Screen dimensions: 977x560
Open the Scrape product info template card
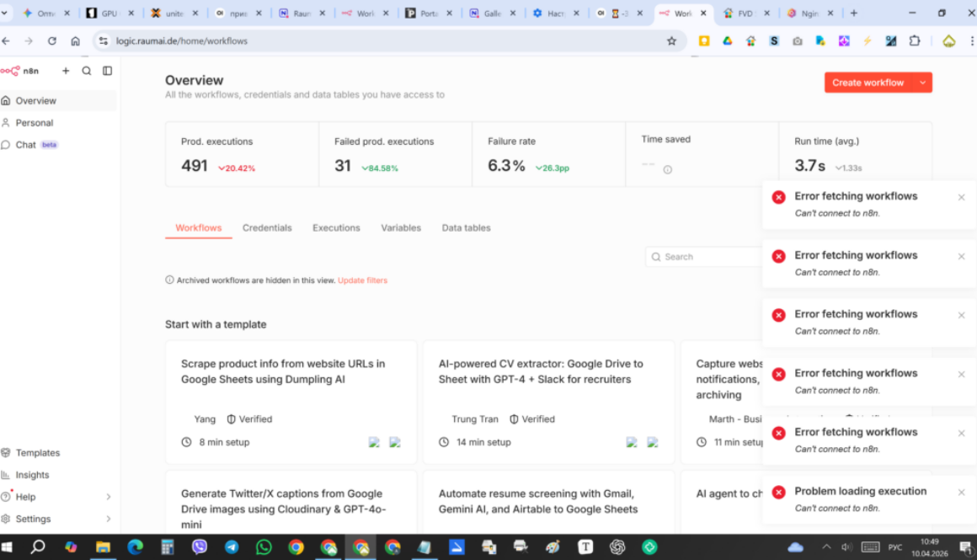[x=291, y=402]
